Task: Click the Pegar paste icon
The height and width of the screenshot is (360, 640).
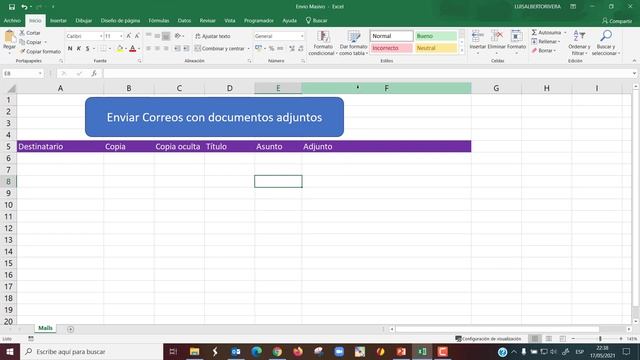Action: click(x=9, y=37)
